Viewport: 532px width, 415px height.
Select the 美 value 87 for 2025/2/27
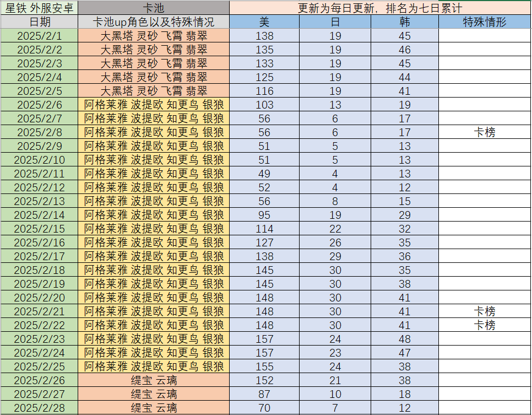264,394
